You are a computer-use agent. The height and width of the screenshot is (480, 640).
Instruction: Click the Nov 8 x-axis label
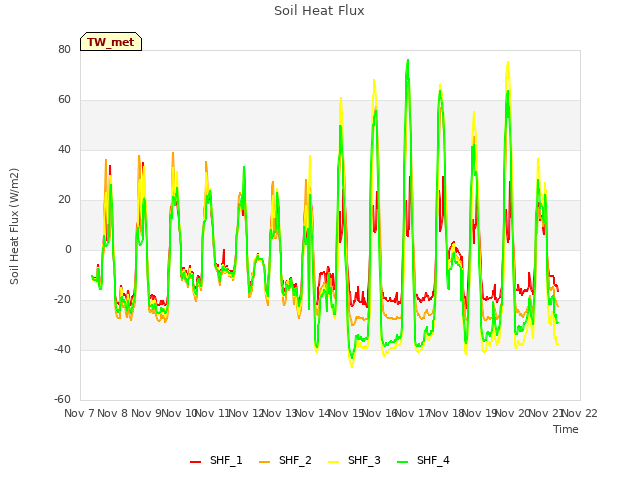tap(112, 413)
